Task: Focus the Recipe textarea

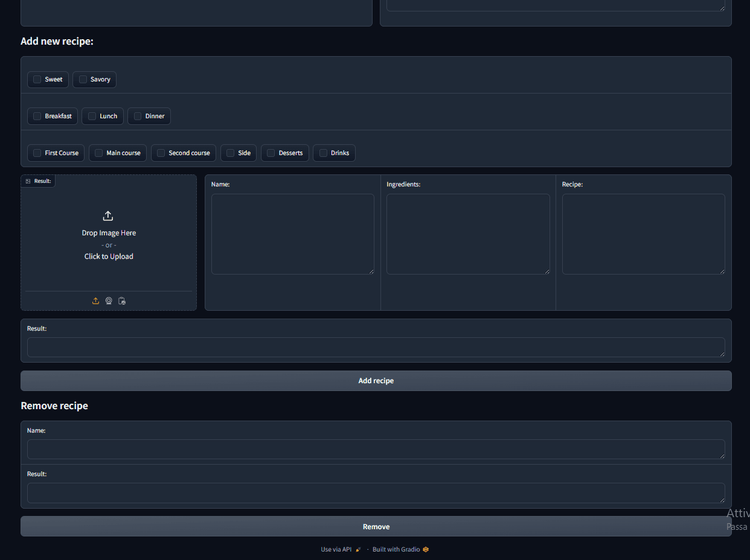Action: 644,234
